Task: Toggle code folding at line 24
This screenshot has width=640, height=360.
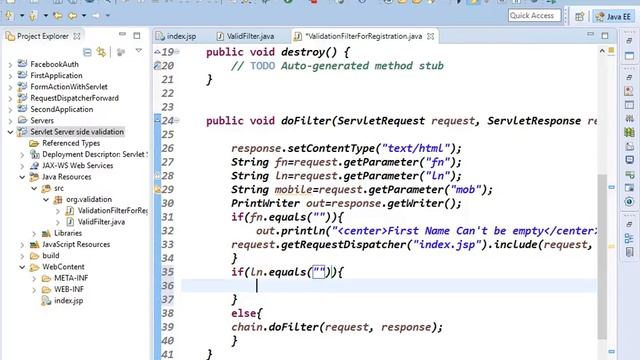Action: coord(177,120)
